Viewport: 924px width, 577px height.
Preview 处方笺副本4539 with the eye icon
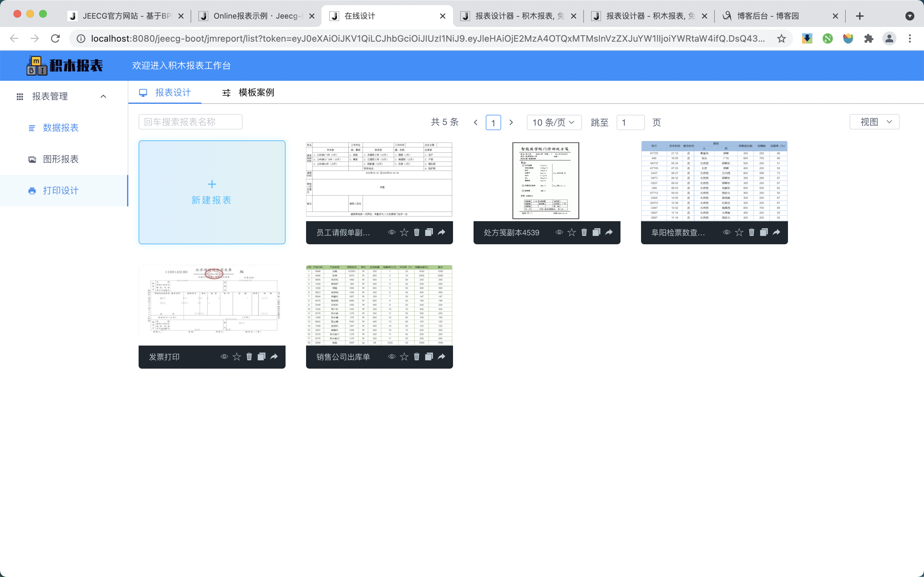pyautogui.click(x=559, y=232)
